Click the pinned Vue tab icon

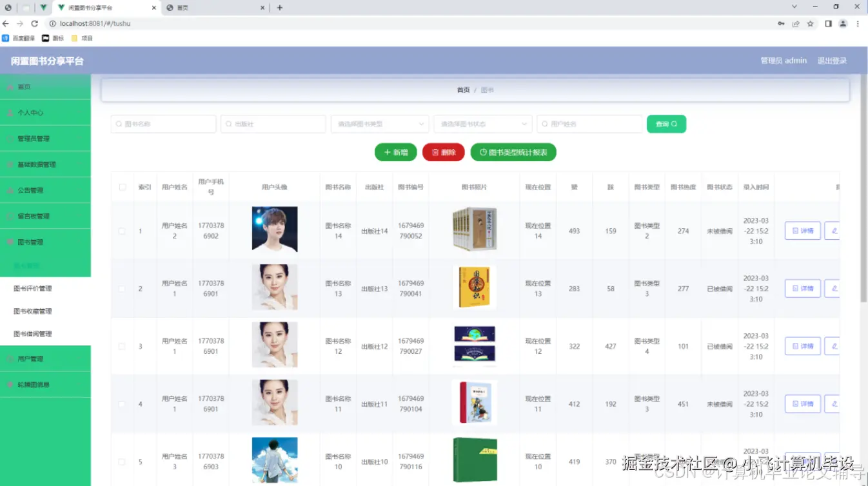pos(43,8)
